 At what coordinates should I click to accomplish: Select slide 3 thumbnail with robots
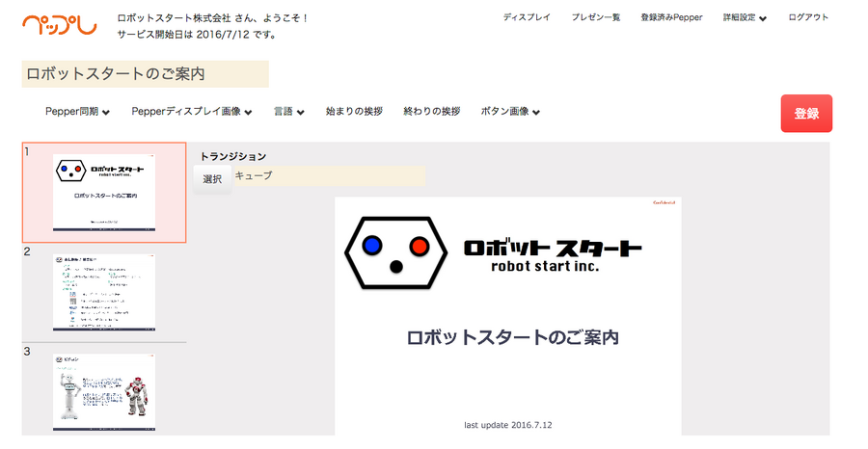(x=104, y=386)
